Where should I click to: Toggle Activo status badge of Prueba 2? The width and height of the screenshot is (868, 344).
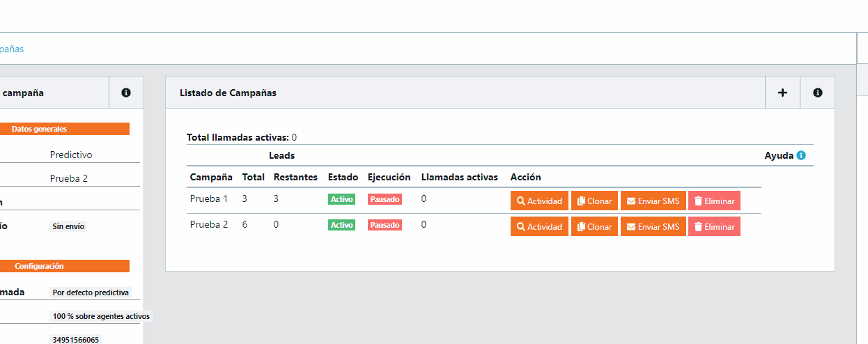point(341,225)
